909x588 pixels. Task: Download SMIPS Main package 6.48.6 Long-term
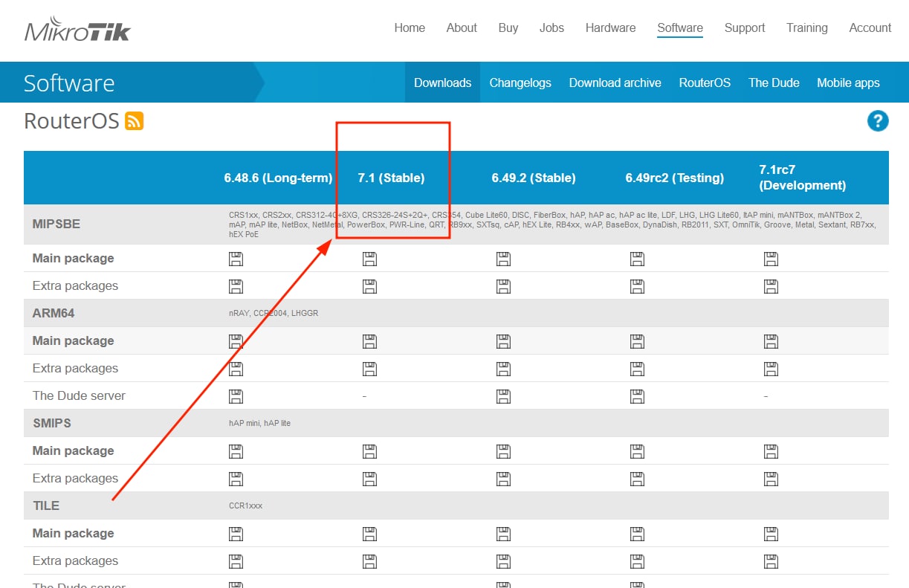[x=236, y=451]
